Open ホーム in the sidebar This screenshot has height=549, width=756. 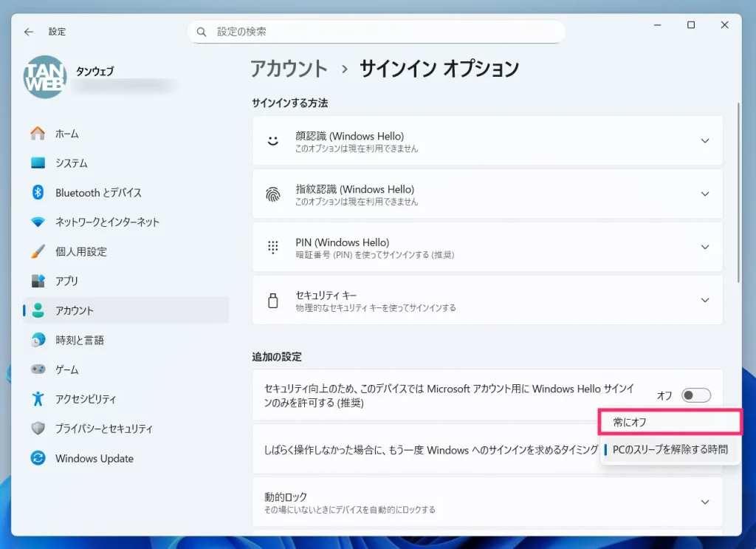(x=67, y=134)
